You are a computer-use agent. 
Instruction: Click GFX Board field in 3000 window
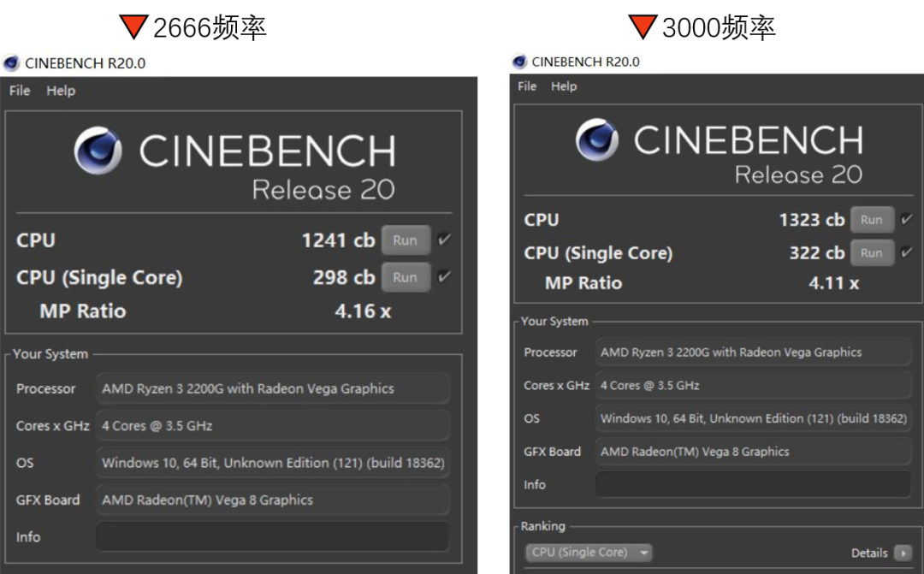point(753,452)
